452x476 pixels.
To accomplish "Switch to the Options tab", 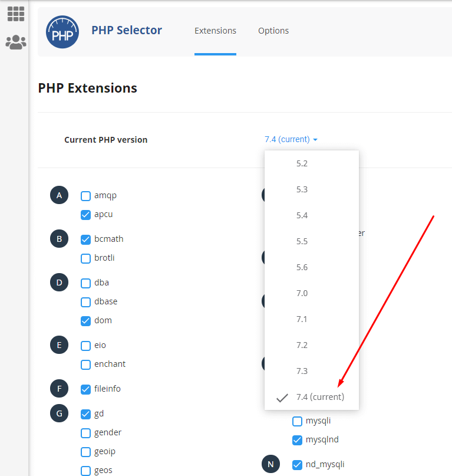I will (273, 30).
